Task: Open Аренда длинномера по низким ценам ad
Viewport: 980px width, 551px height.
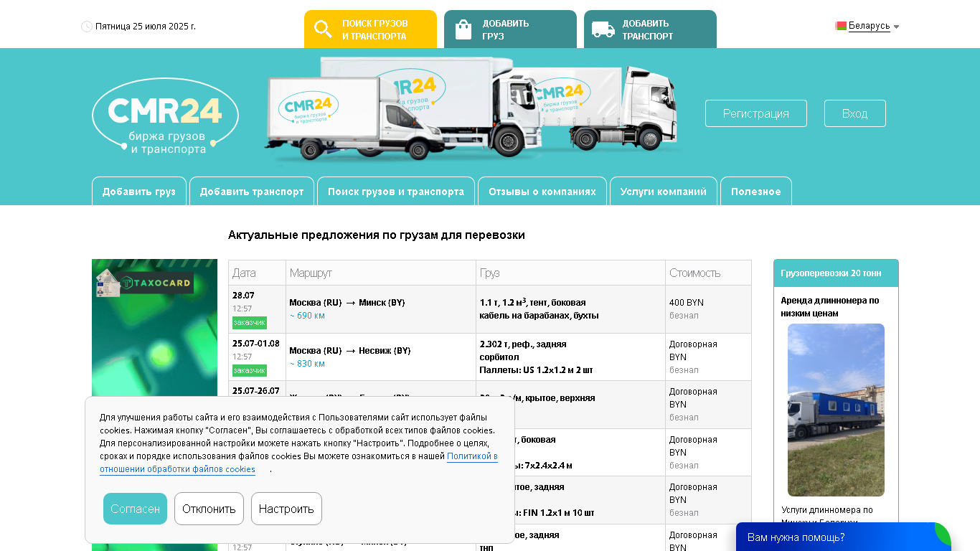Action: pyautogui.click(x=829, y=307)
